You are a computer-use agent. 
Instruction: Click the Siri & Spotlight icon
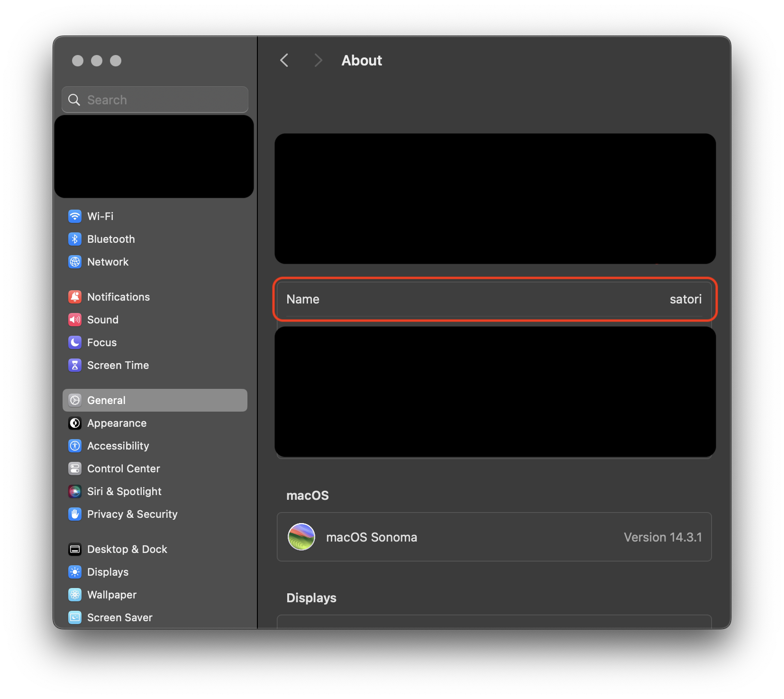tap(75, 491)
